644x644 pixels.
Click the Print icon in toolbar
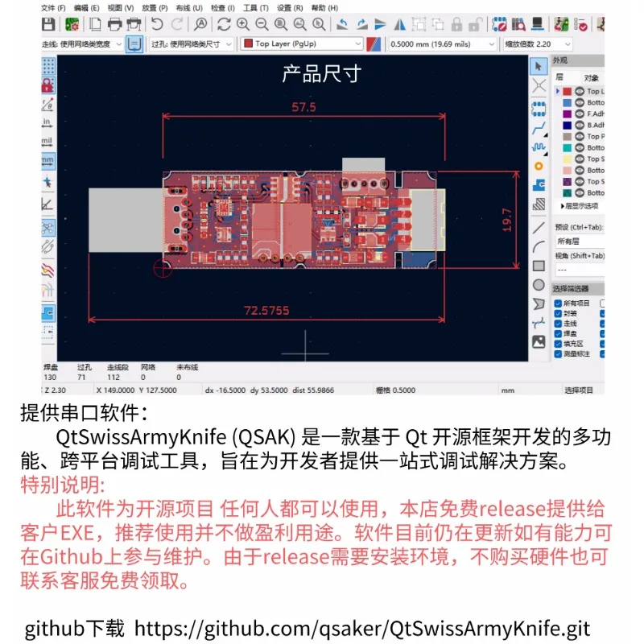114,24
